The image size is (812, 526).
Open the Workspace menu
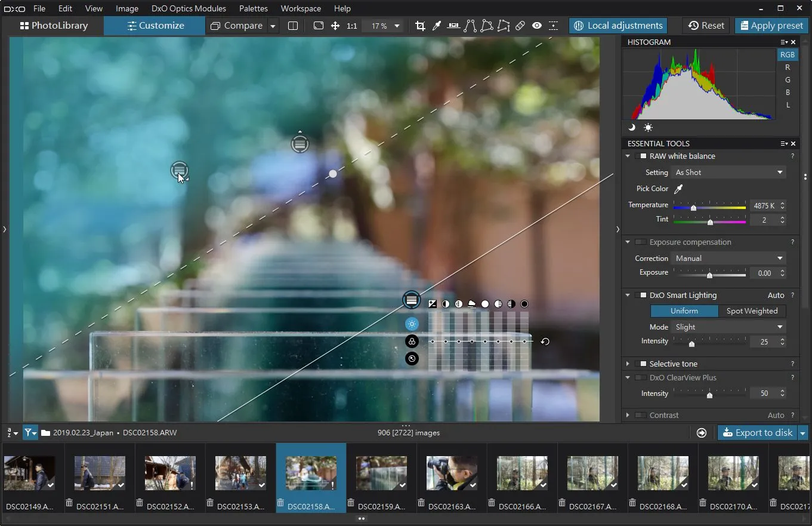301,8
